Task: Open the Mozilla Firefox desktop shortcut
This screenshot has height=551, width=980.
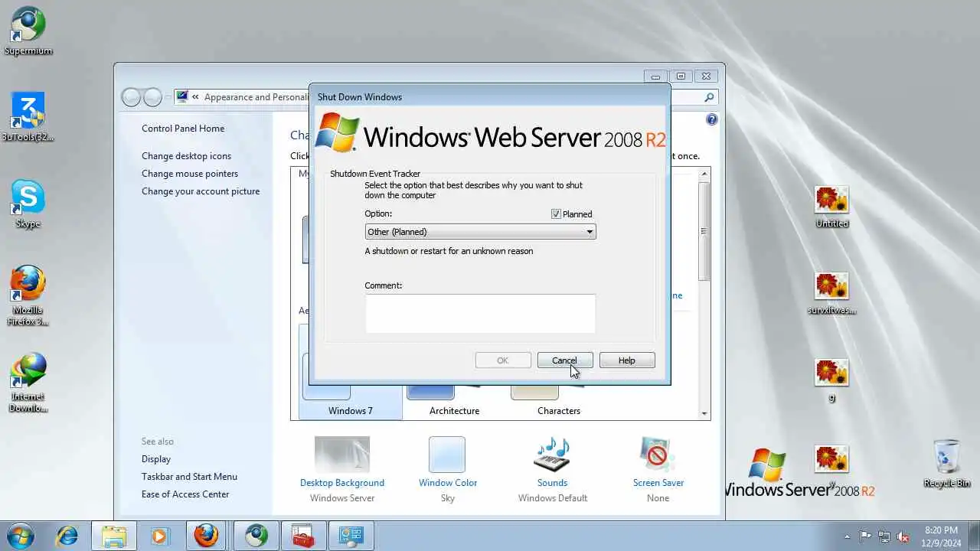Action: 28,295
